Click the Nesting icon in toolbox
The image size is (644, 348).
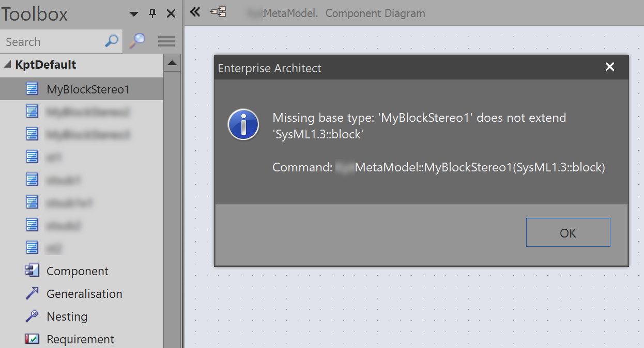32,316
